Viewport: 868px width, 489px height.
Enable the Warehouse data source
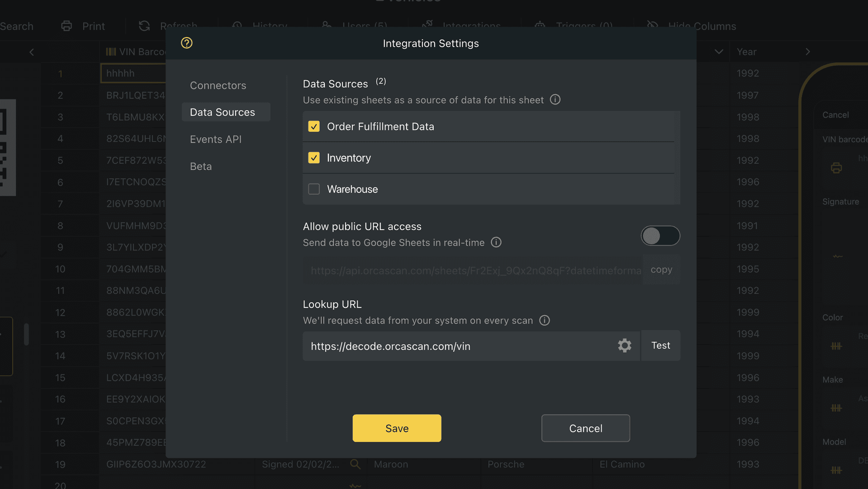coord(314,189)
